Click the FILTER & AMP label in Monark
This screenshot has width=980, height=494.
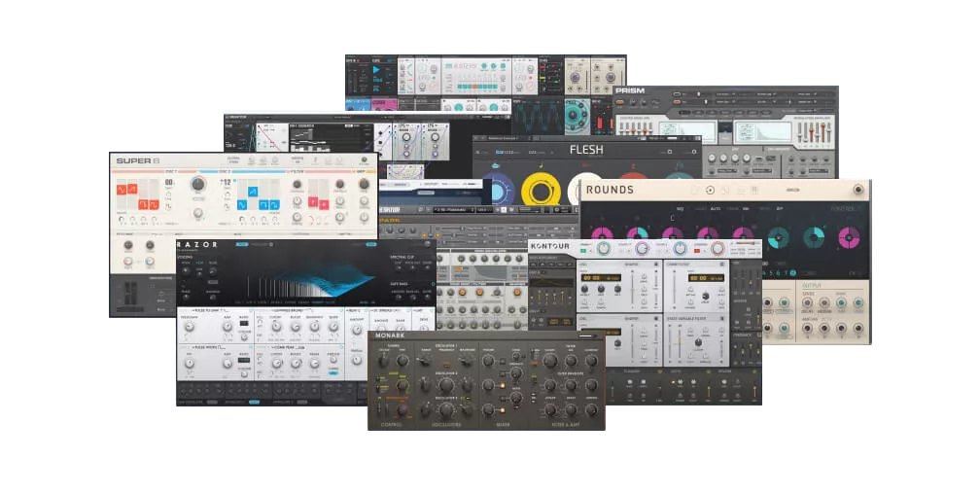[x=566, y=425]
